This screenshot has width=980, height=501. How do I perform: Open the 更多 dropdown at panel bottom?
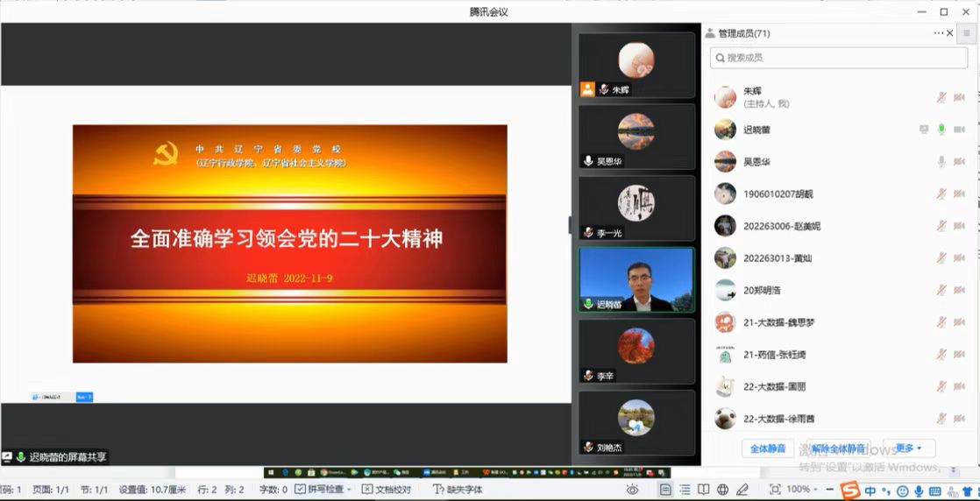tap(908, 448)
